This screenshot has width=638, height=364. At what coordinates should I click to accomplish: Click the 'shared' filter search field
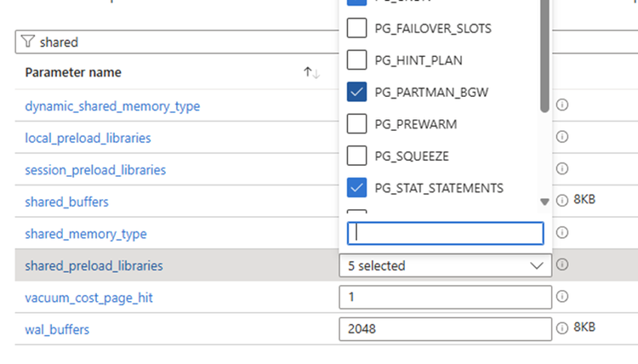coord(170,43)
